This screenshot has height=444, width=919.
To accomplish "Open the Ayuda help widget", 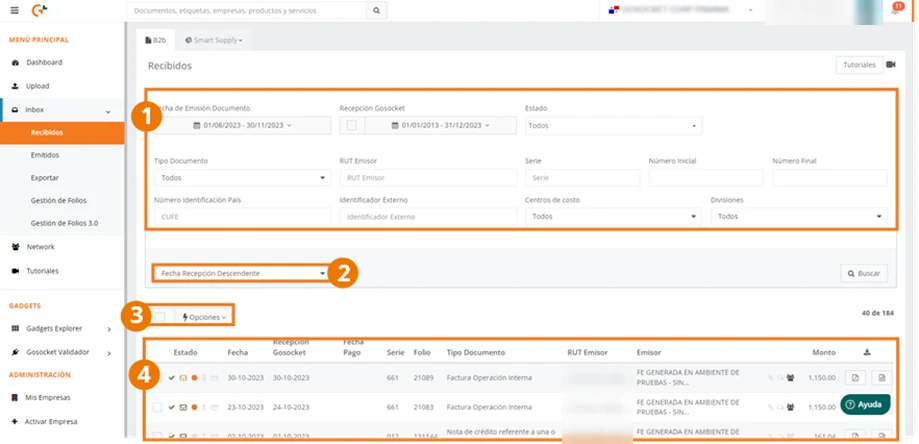I will point(865,405).
